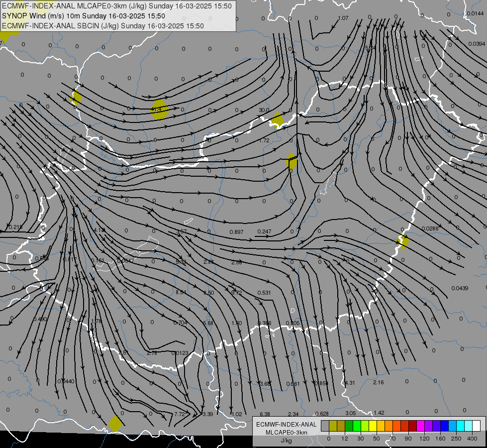Screen dimensions: 487x448
Task: Click the map value 0.0547
Action: click(125, 260)
